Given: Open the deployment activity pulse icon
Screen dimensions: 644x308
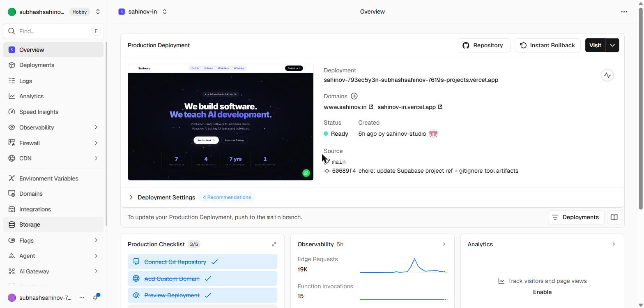Looking at the screenshot, I should (x=607, y=75).
